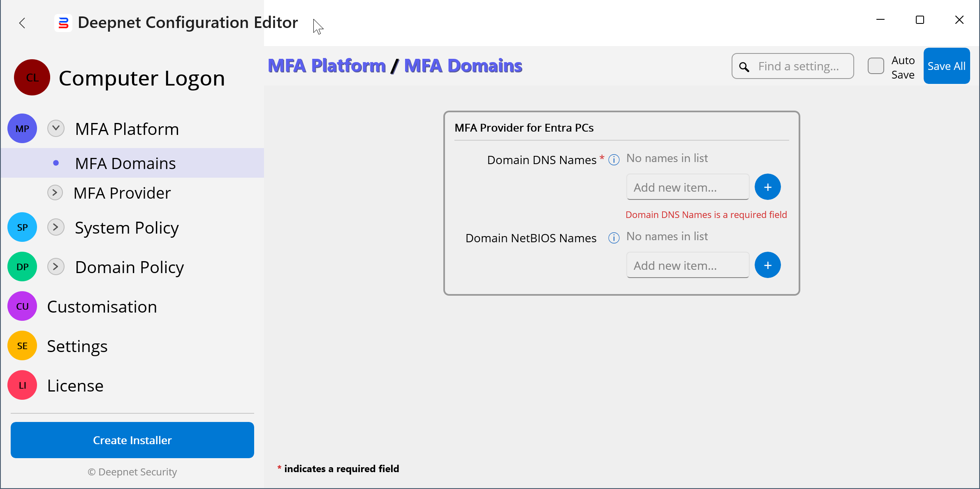The image size is (980, 489).
Task: Click the MP avatar icon for MFA Platform
Action: pos(22,129)
